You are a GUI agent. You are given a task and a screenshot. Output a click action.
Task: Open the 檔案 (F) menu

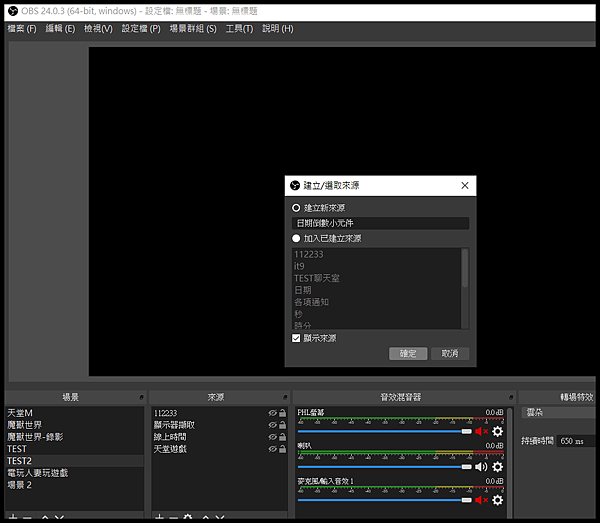tap(22, 29)
